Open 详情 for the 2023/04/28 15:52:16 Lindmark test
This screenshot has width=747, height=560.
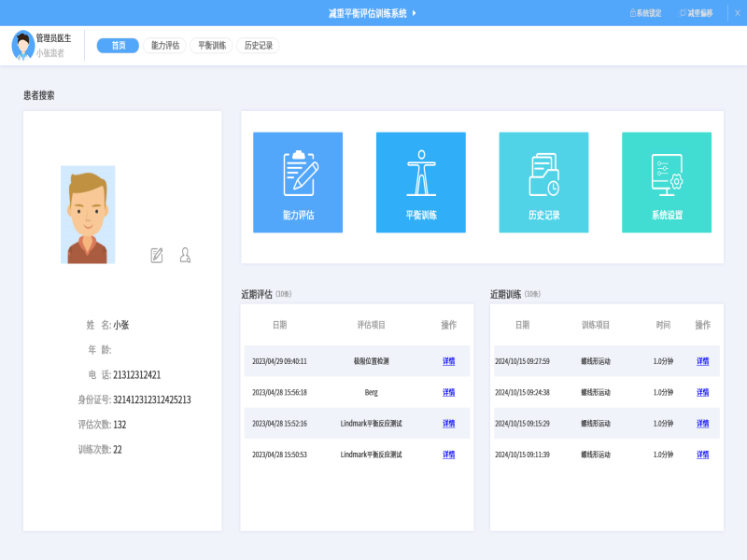(448, 424)
